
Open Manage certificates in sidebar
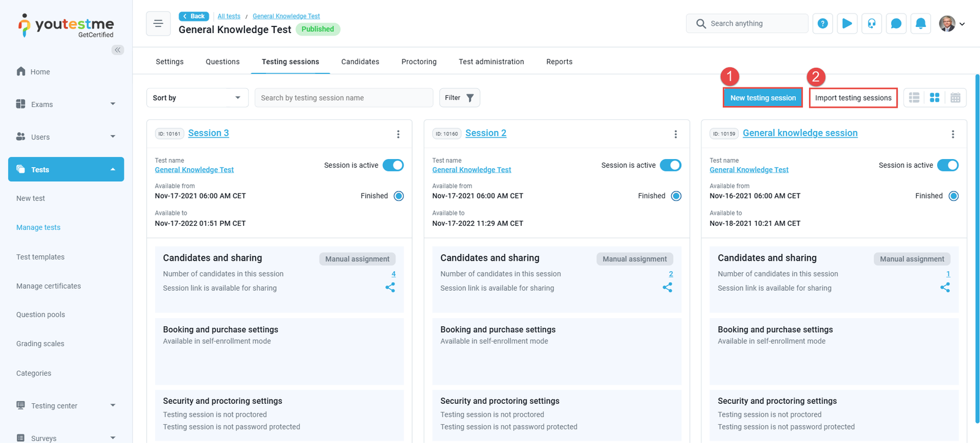click(48, 286)
